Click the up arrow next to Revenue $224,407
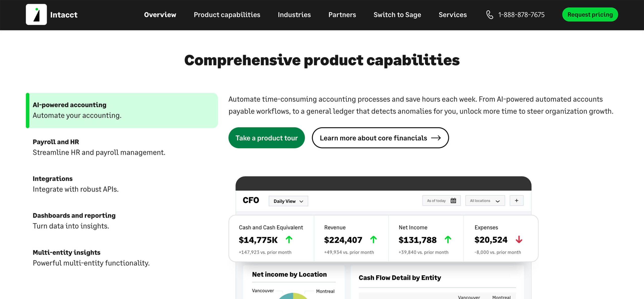Viewport: 644px width, 299px height. 374,240
